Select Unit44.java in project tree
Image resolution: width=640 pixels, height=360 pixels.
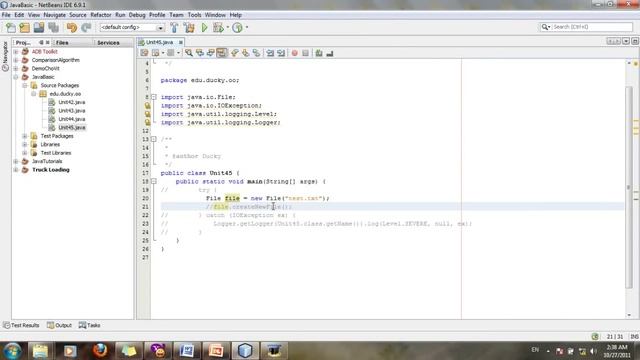click(x=71, y=119)
